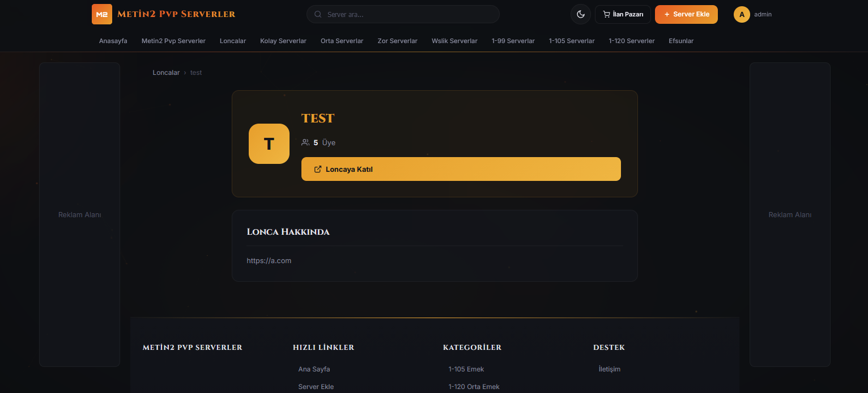Viewport: 868px width, 393px height.
Task: Open the İlan Pazarı marketplace button
Action: 623,14
